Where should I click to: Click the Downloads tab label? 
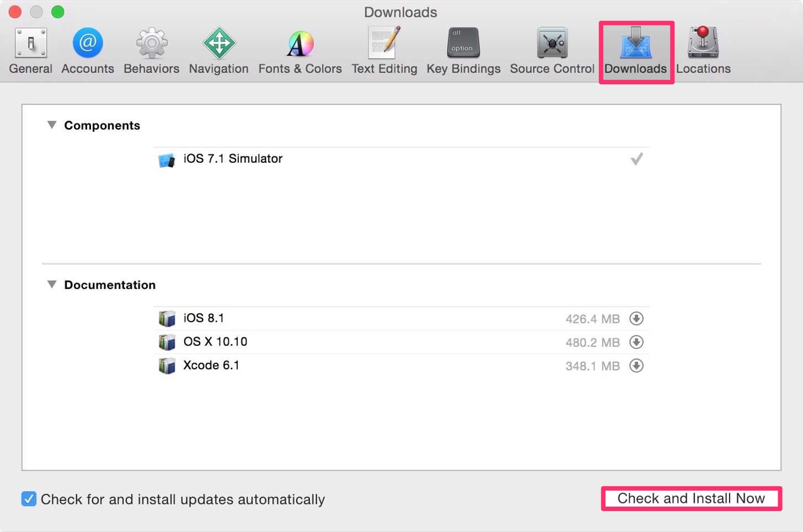coord(635,69)
